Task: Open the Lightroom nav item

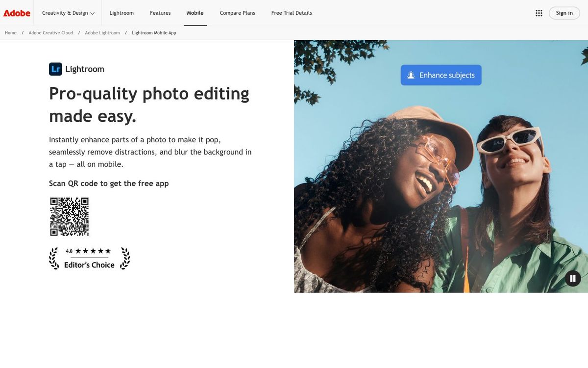Action: [x=122, y=13]
